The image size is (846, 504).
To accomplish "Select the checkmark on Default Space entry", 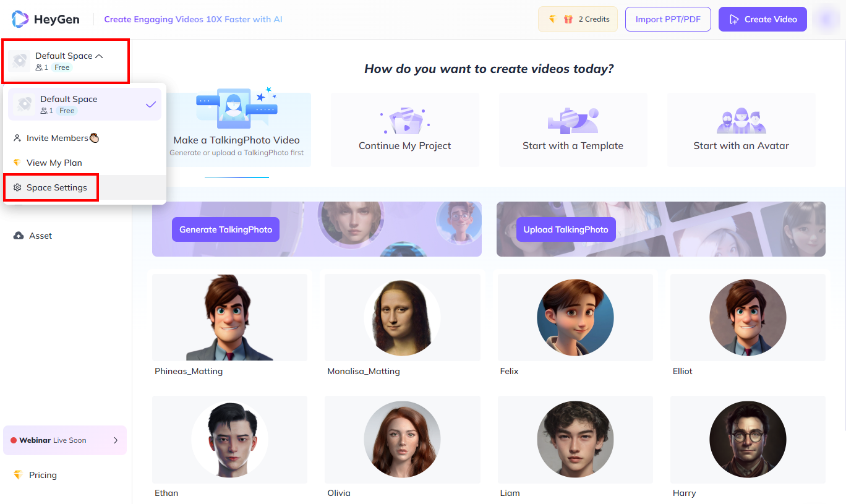I will point(151,105).
